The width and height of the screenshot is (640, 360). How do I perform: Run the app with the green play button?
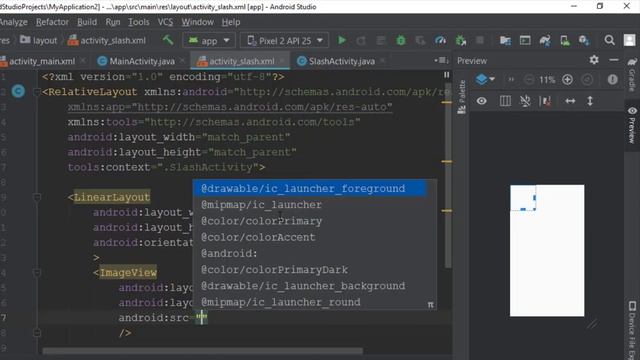tap(342, 40)
